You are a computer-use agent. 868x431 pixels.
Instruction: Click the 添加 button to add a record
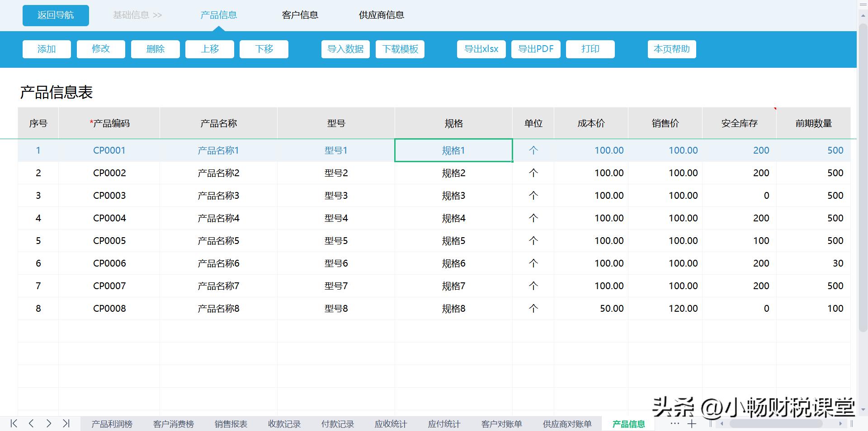coord(46,49)
